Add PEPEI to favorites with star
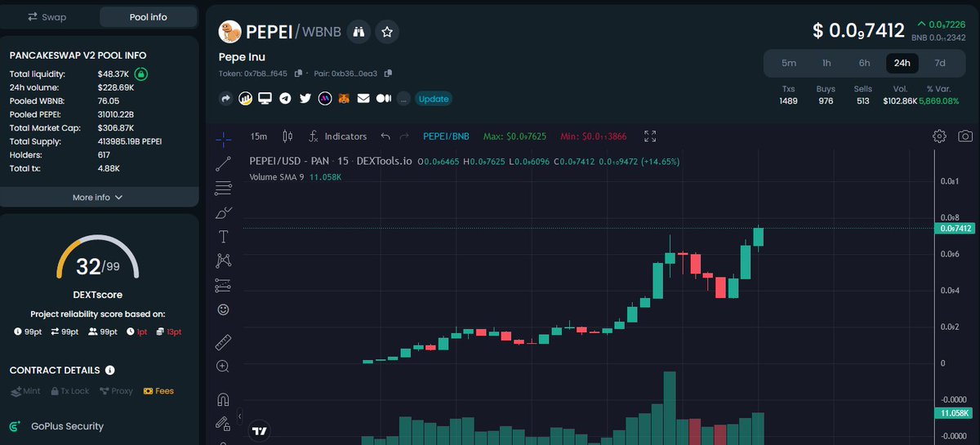Screen dimensions: 980x445 click(388, 32)
